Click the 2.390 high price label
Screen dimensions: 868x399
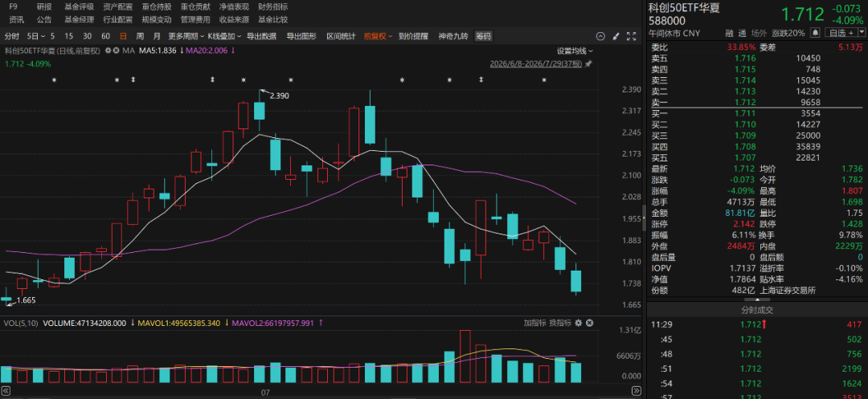[x=279, y=96]
